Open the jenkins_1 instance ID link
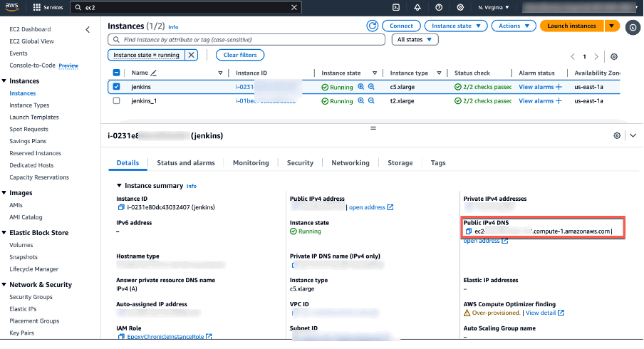The image size is (644, 349). [266, 101]
